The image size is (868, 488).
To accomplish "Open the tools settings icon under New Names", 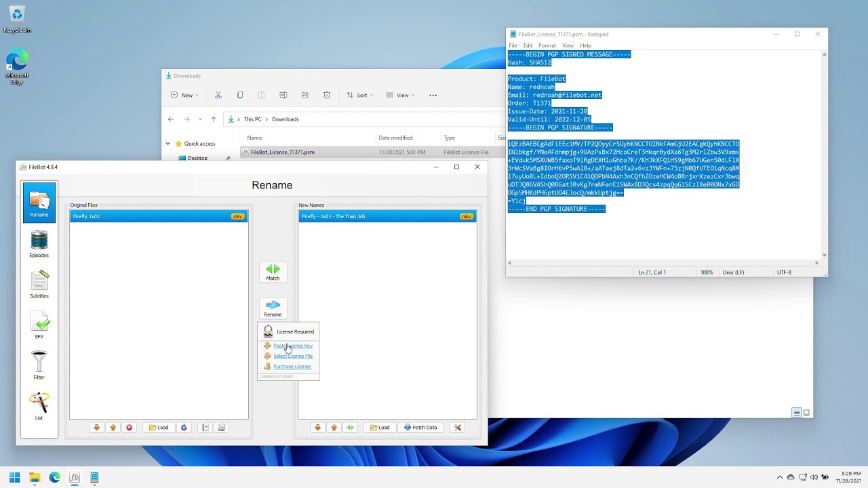I will (x=458, y=428).
